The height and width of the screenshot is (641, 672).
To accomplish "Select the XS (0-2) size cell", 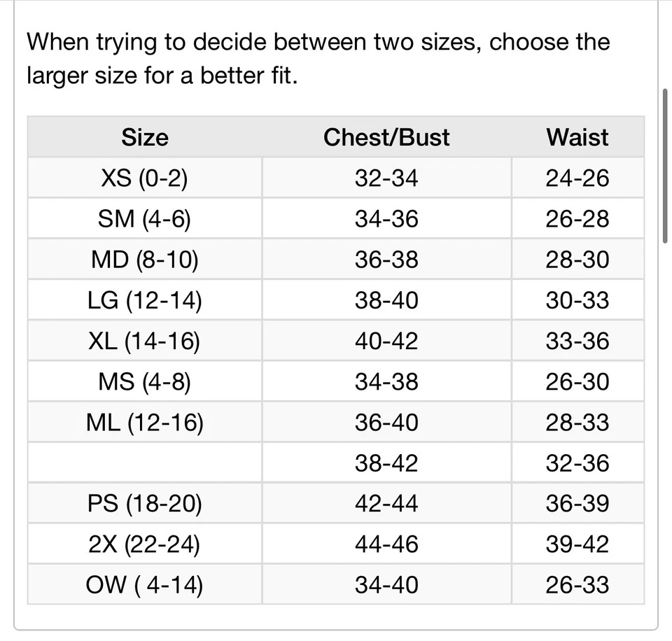I will coord(145,178).
